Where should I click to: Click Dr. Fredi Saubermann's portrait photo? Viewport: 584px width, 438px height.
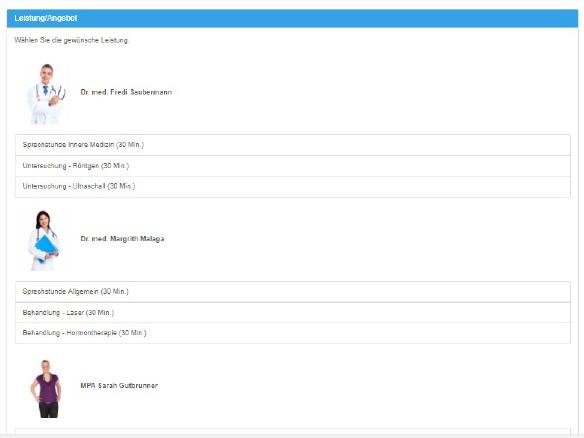coord(45,94)
